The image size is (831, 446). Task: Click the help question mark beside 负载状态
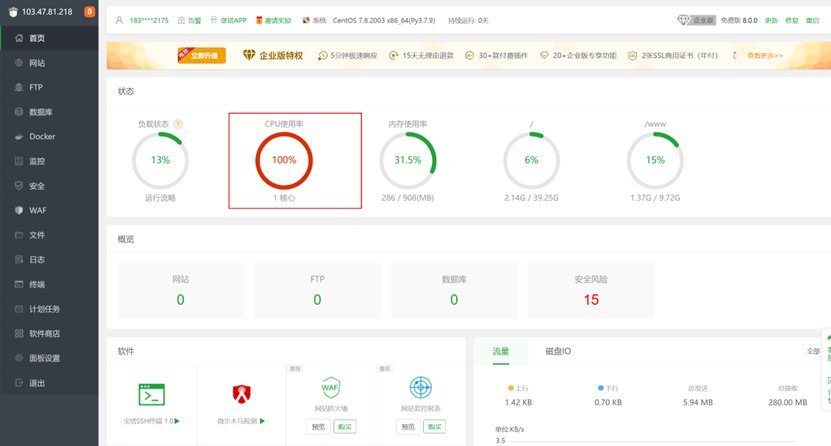point(178,124)
